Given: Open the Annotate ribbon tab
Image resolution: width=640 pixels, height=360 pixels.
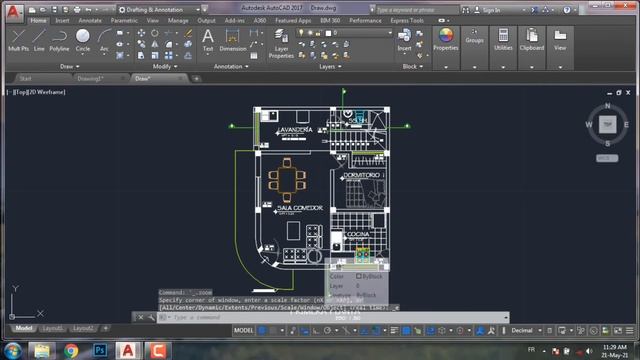Looking at the screenshot, I should [90, 20].
